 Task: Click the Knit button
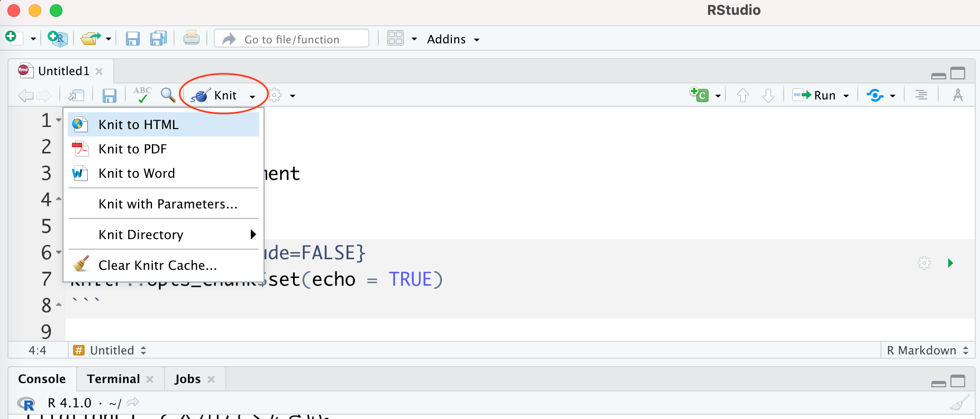pyautogui.click(x=216, y=95)
